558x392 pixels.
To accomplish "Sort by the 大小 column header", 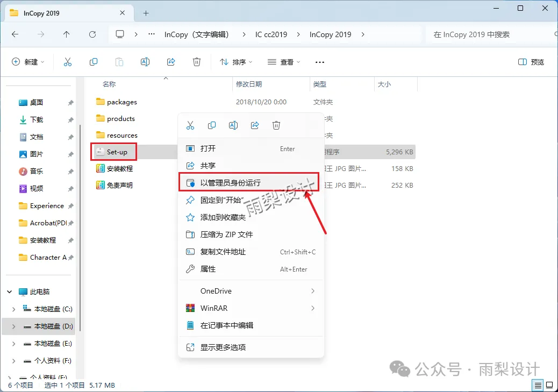I will [x=384, y=84].
